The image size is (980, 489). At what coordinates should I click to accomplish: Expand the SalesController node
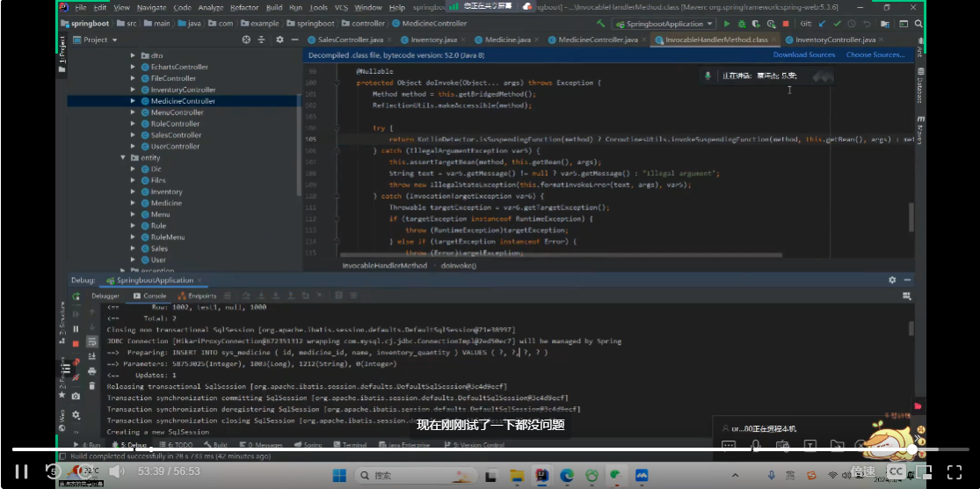click(133, 135)
